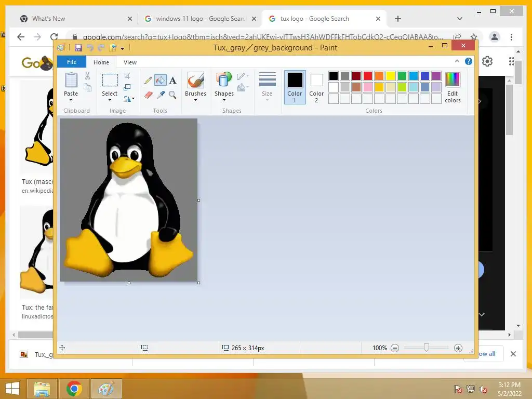This screenshot has width=532, height=399.
Task: Click the Copy icon in Clipboard group
Action: pyautogui.click(x=87, y=87)
